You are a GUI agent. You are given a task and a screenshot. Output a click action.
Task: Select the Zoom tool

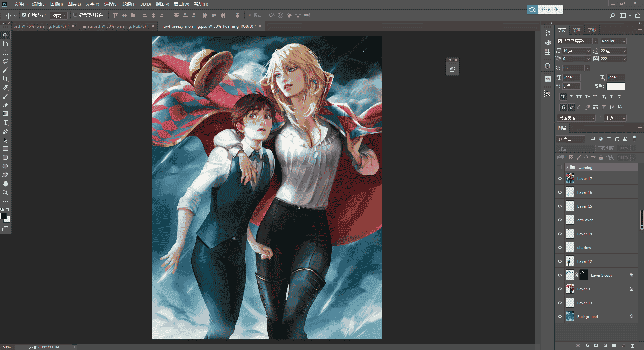click(x=5, y=193)
